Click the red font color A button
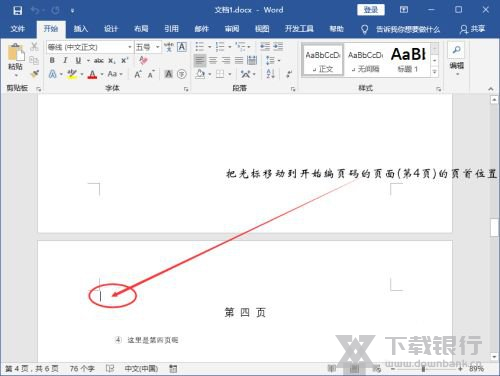 [92, 74]
